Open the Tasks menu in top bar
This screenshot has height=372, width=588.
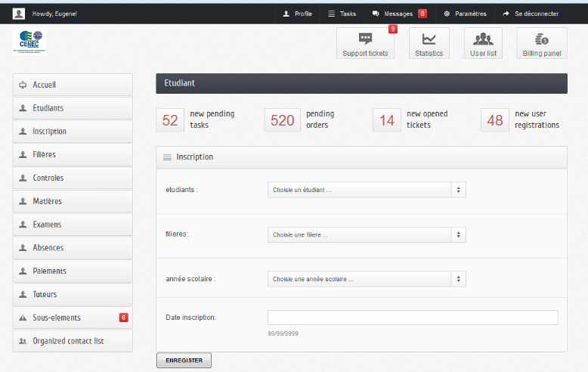click(x=342, y=14)
